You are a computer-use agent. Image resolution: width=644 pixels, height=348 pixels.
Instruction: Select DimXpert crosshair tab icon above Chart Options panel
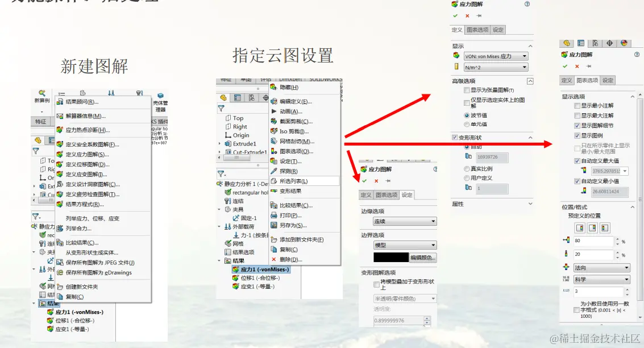(609, 43)
